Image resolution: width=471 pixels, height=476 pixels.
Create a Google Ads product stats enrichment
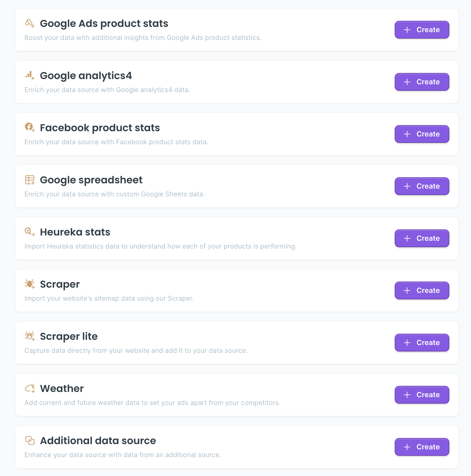click(422, 30)
